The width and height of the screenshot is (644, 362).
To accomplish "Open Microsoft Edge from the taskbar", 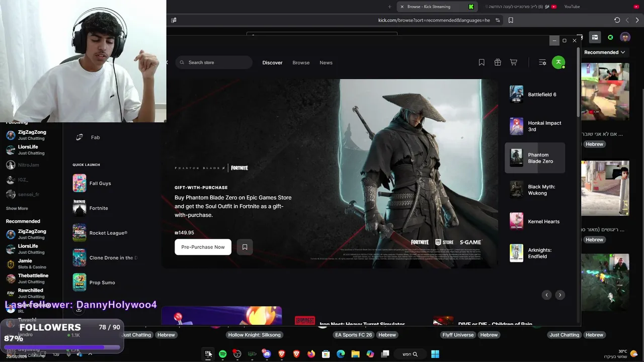I will [341, 354].
